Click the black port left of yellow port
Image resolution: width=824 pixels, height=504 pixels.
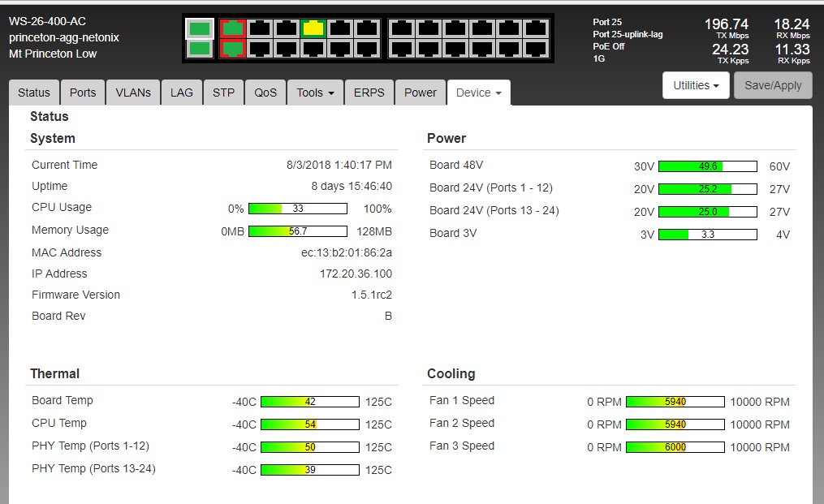(286, 29)
